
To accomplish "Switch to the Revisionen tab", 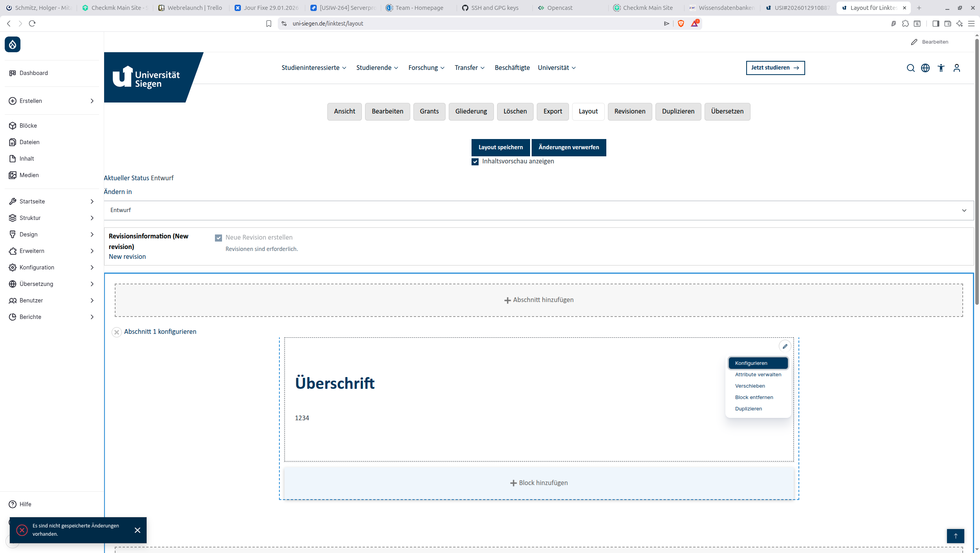I will [629, 112].
